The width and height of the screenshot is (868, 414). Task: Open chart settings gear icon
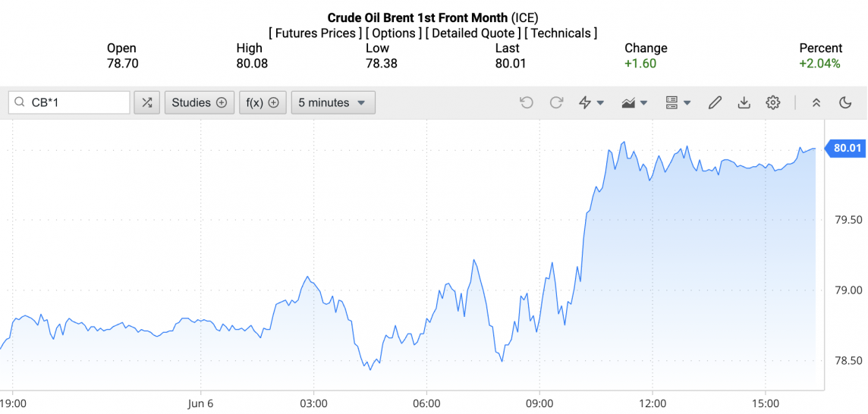tap(772, 102)
